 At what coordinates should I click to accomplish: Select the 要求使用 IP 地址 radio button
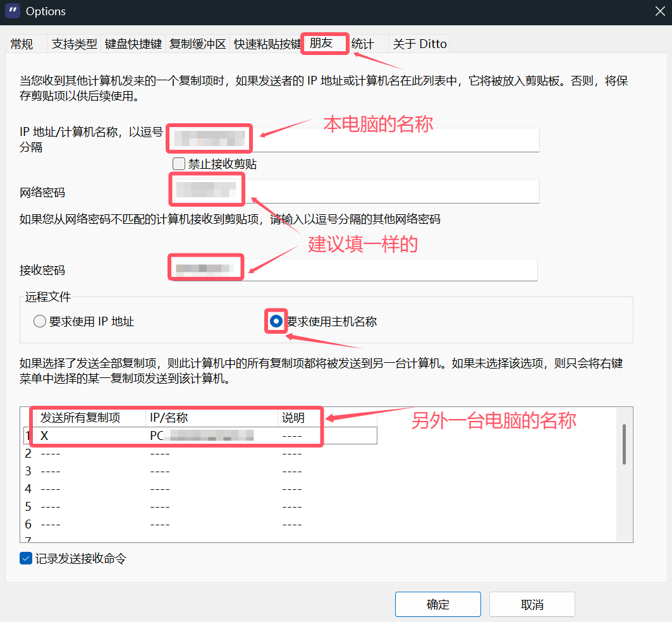[x=40, y=322]
